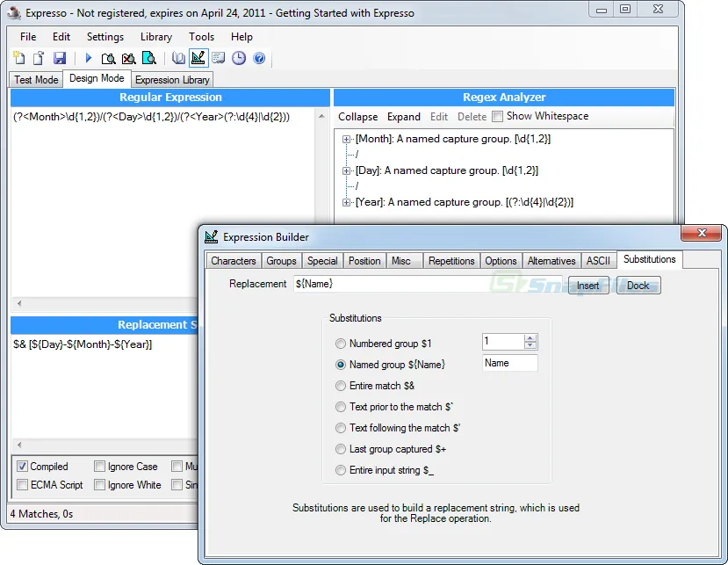Open the Tools menu
Image resolution: width=728 pixels, height=565 pixels.
pyautogui.click(x=201, y=37)
